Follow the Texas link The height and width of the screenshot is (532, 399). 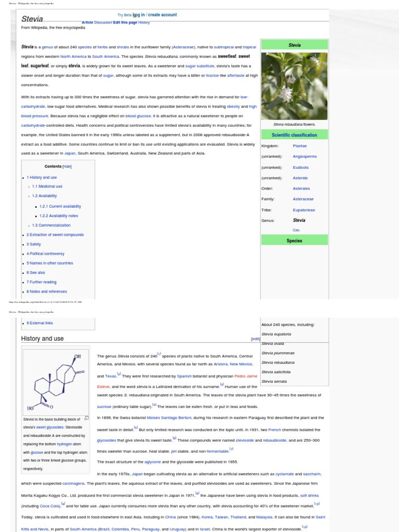point(111,376)
